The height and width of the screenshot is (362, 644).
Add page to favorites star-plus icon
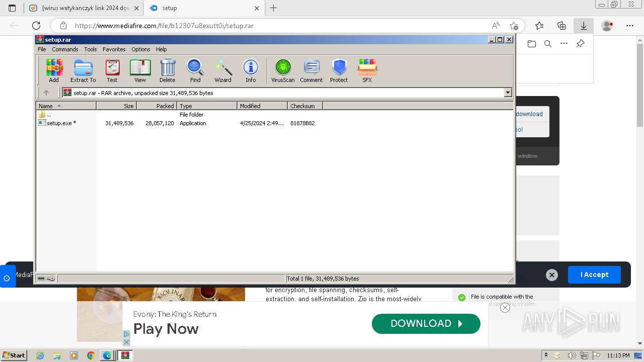pyautogui.click(x=514, y=26)
